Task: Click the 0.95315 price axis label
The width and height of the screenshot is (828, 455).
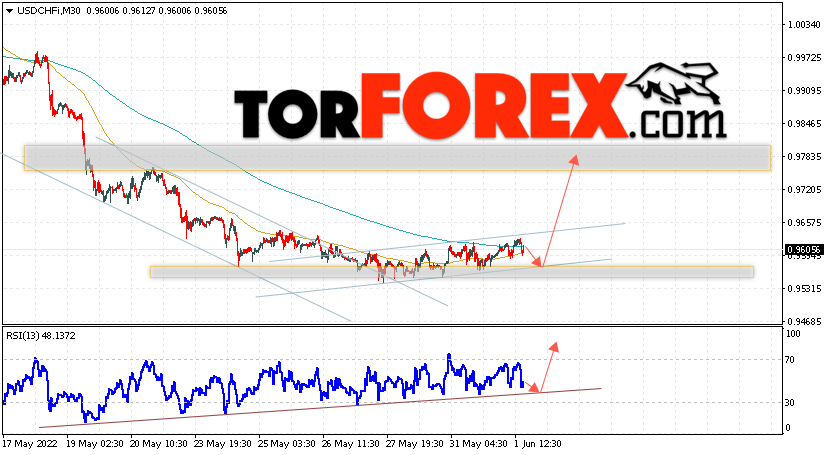Action: 804,289
